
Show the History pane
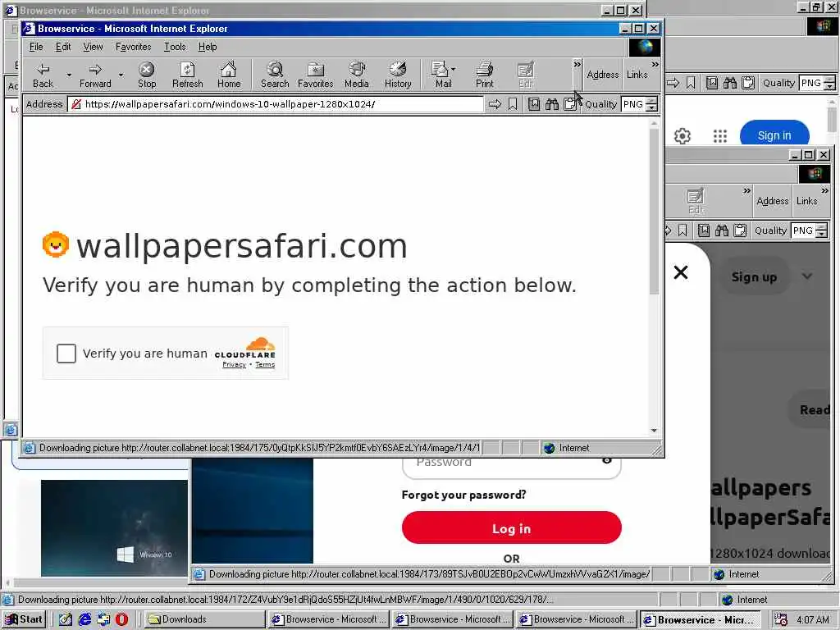pyautogui.click(x=398, y=75)
